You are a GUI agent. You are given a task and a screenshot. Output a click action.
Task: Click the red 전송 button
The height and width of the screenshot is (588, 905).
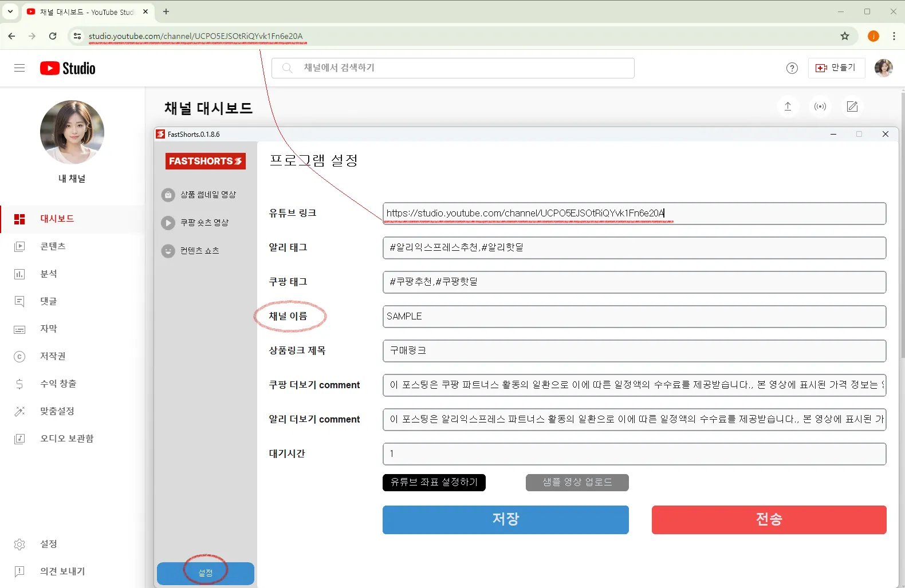[x=769, y=520]
